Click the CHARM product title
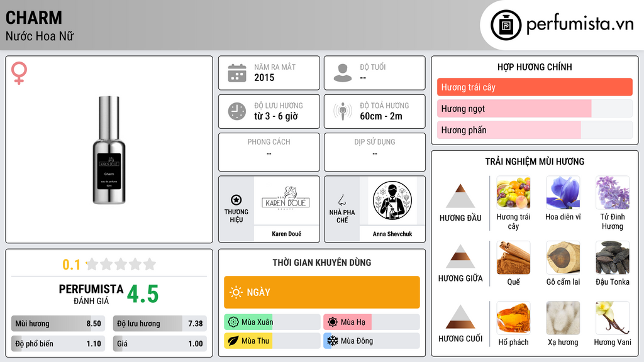The width and height of the screenshot is (644, 362). (34, 18)
